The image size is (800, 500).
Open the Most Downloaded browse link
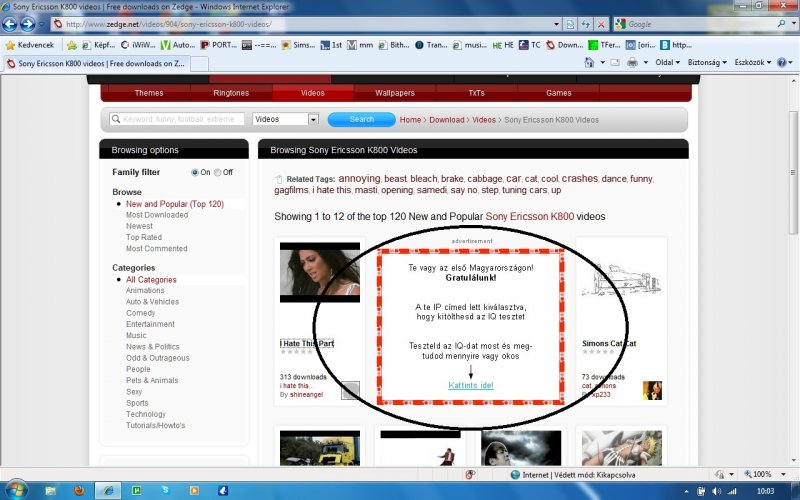[157, 215]
